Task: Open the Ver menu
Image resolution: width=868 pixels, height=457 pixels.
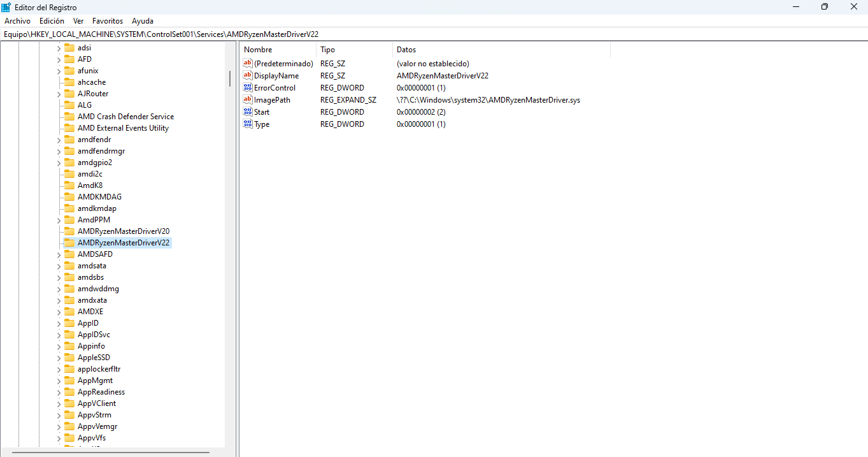Action: [x=78, y=21]
